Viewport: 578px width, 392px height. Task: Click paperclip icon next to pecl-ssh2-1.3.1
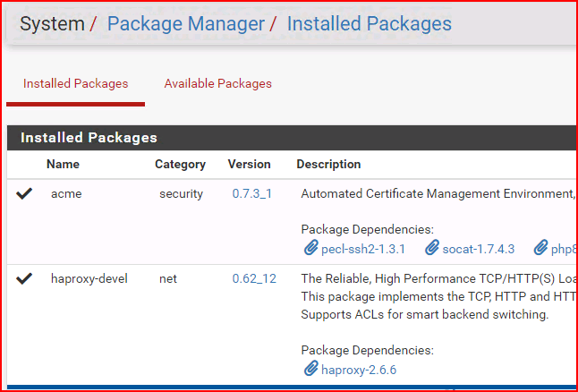(310, 248)
